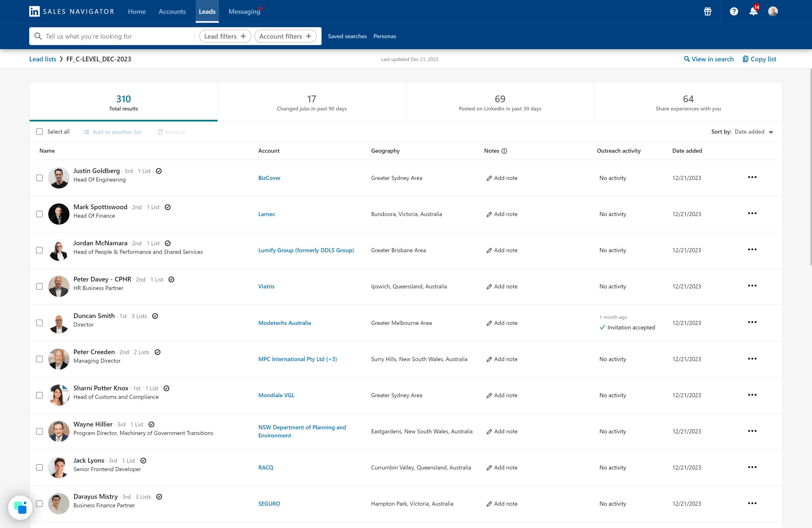The height and width of the screenshot is (528, 812).
Task: Click saved-lead check icon beside Justin Goldberg
Action: click(159, 171)
